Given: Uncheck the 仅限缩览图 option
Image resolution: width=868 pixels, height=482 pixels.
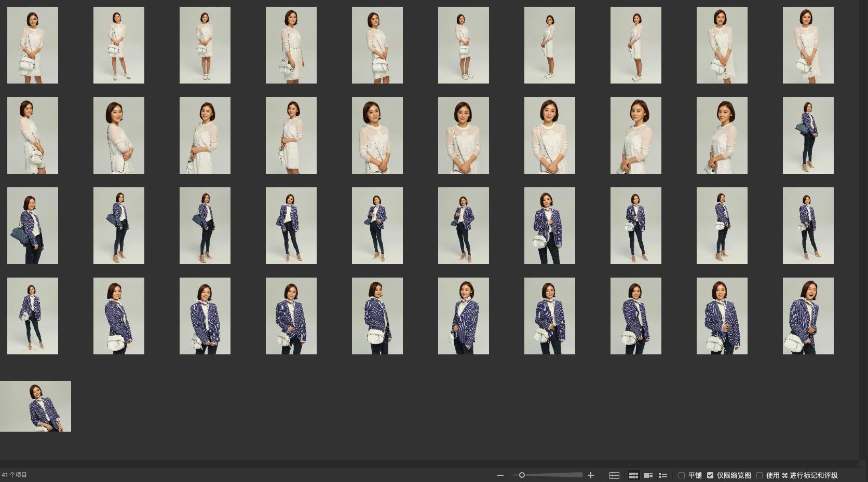Looking at the screenshot, I should [710, 475].
